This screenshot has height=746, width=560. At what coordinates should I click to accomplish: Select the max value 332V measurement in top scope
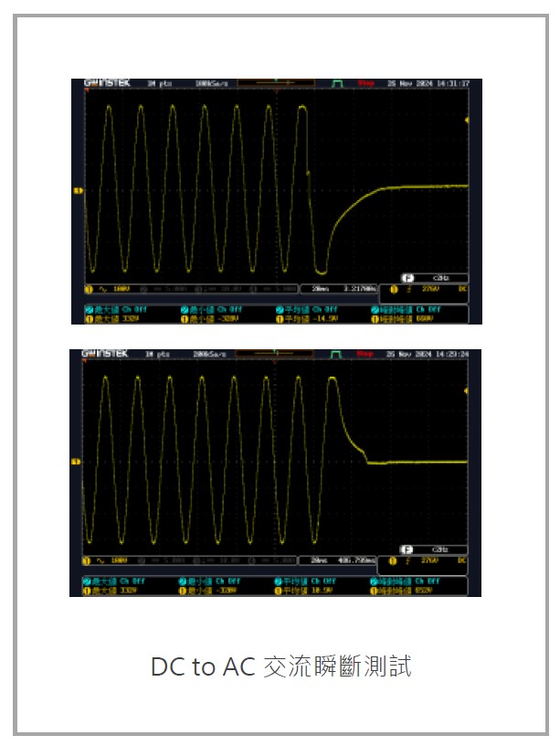click(x=115, y=319)
